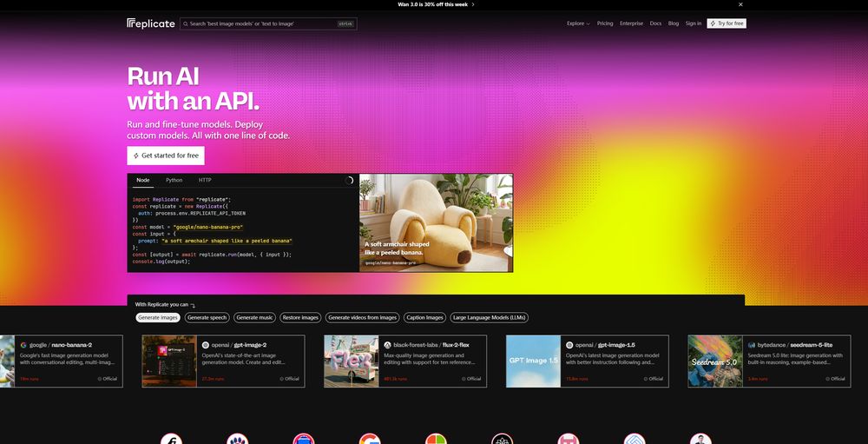This screenshot has width=868, height=444.
Task: Open the Docs link
Action: click(655, 23)
